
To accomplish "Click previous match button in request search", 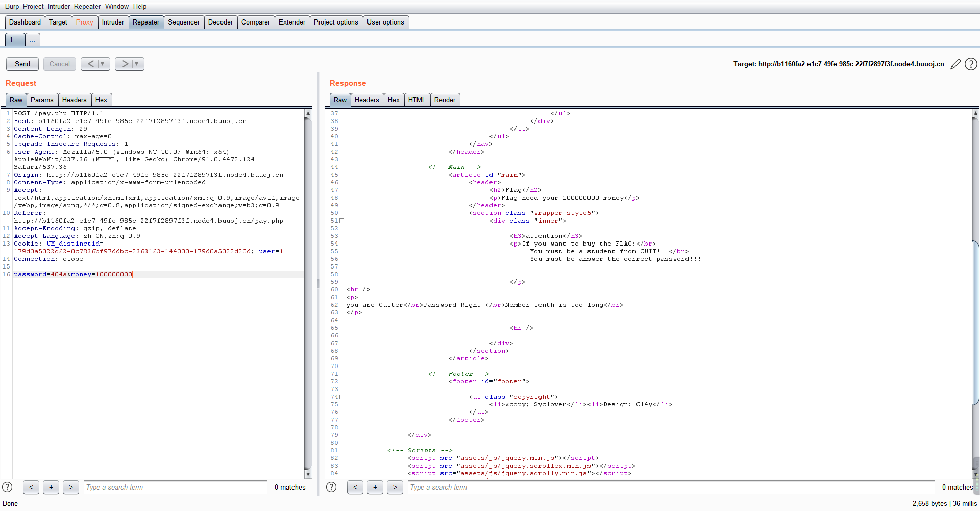I will click(31, 487).
